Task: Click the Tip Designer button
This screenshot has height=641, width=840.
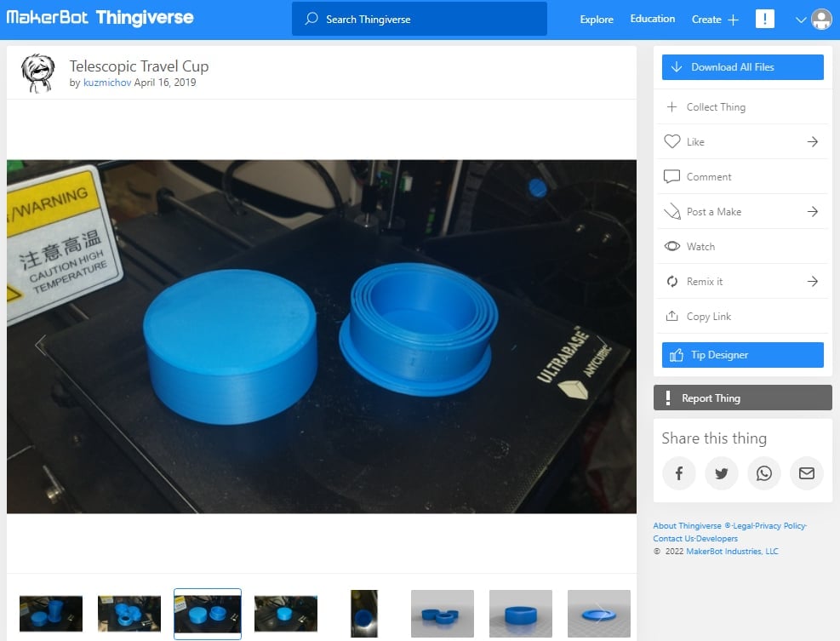Action: click(x=742, y=355)
